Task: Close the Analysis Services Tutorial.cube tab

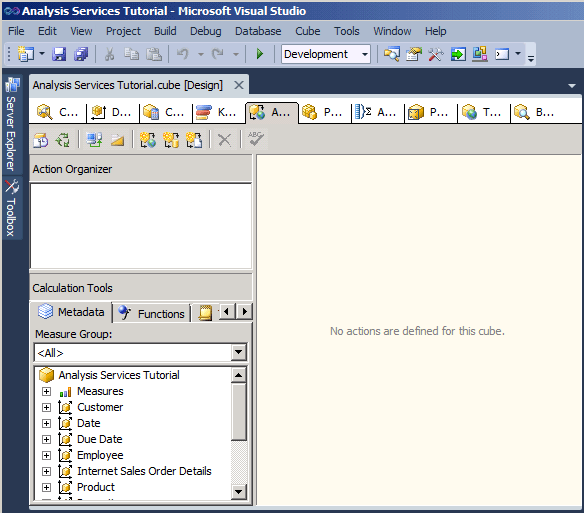Action: [x=239, y=85]
